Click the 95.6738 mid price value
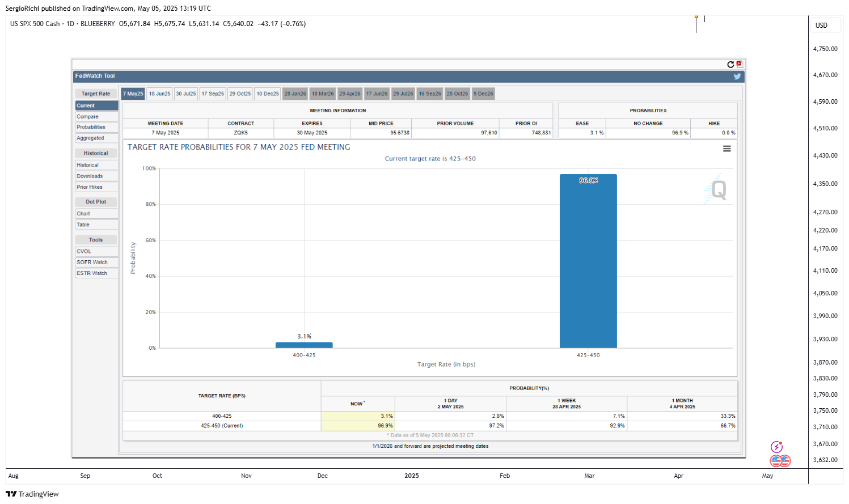Image resolution: width=849 pixels, height=504 pixels. (400, 133)
